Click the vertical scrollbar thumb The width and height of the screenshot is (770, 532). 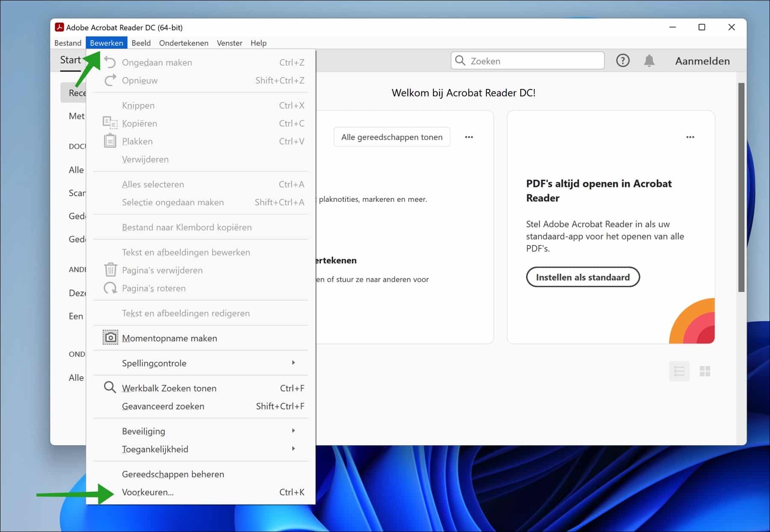coord(741,187)
